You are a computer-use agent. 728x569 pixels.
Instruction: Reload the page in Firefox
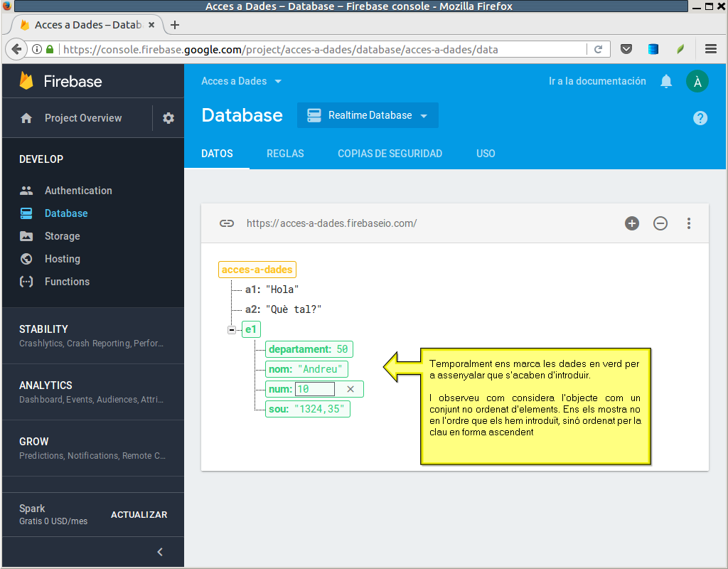tap(599, 49)
